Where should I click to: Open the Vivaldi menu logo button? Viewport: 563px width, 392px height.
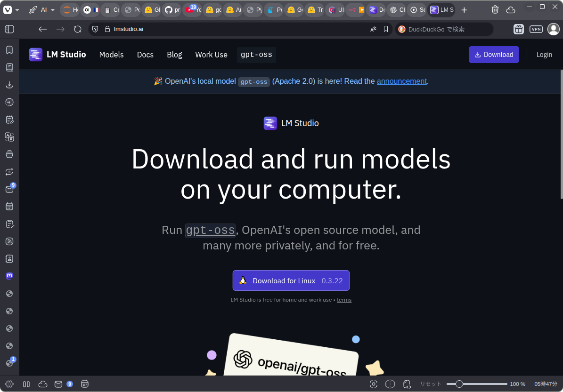tap(8, 10)
